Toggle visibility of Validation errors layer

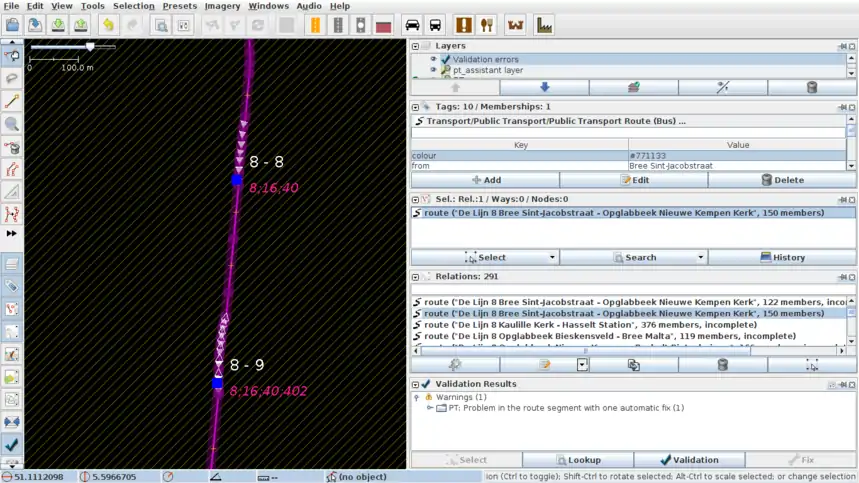[x=433, y=59]
